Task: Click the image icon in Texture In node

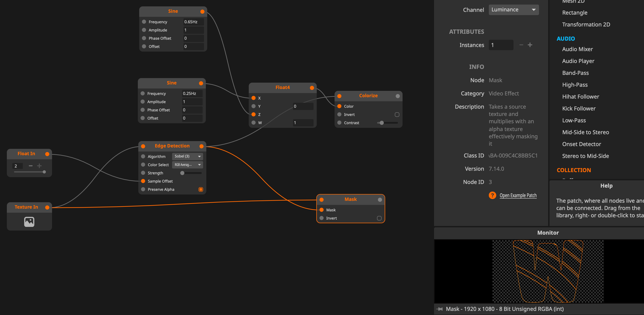Action: coord(29,221)
